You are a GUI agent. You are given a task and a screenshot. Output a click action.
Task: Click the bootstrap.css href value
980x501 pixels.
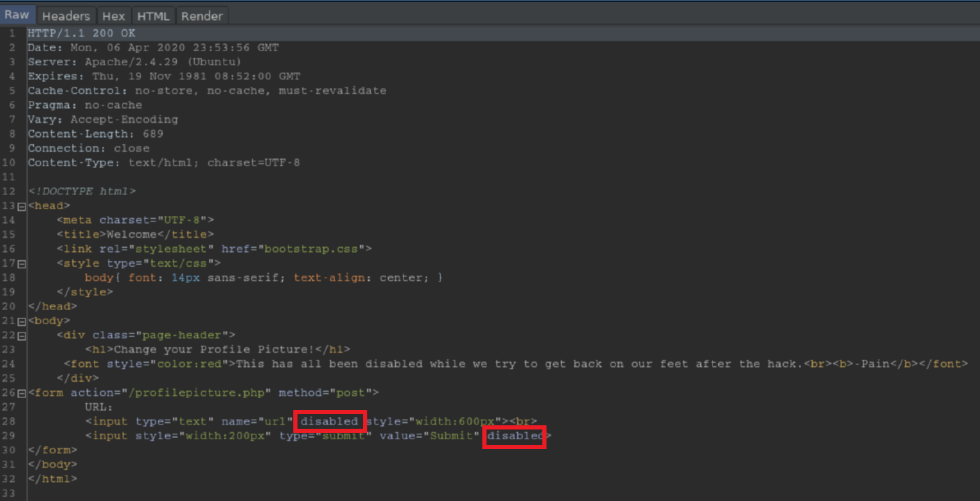[311, 249]
